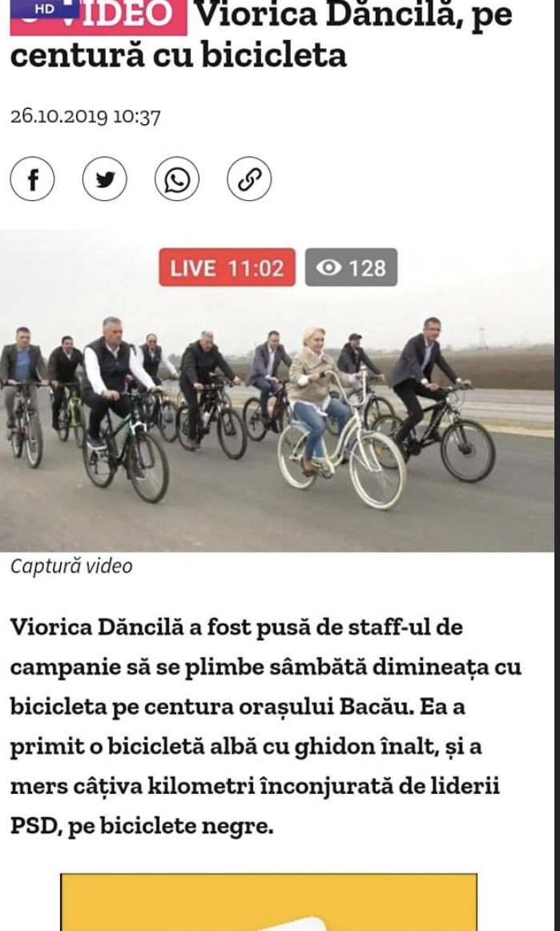Click the yellow banner below article
Screen dimensions: 560x931
click(268, 902)
